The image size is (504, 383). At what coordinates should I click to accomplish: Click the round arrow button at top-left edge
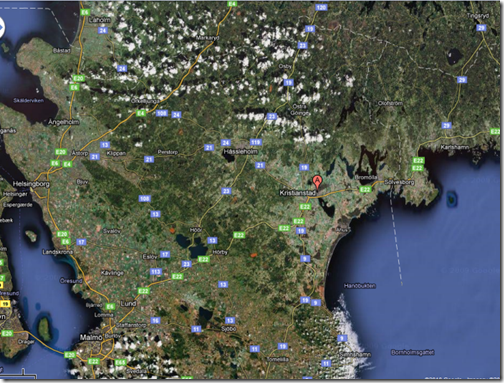click(1, 28)
